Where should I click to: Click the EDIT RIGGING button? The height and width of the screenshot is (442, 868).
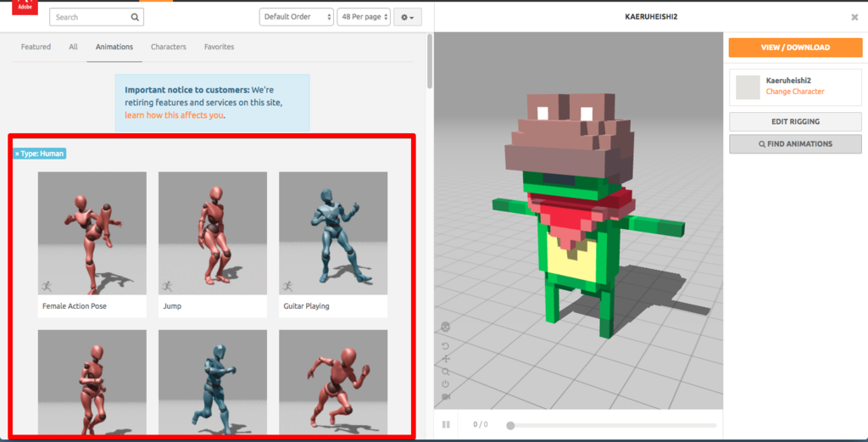pyautogui.click(x=795, y=121)
